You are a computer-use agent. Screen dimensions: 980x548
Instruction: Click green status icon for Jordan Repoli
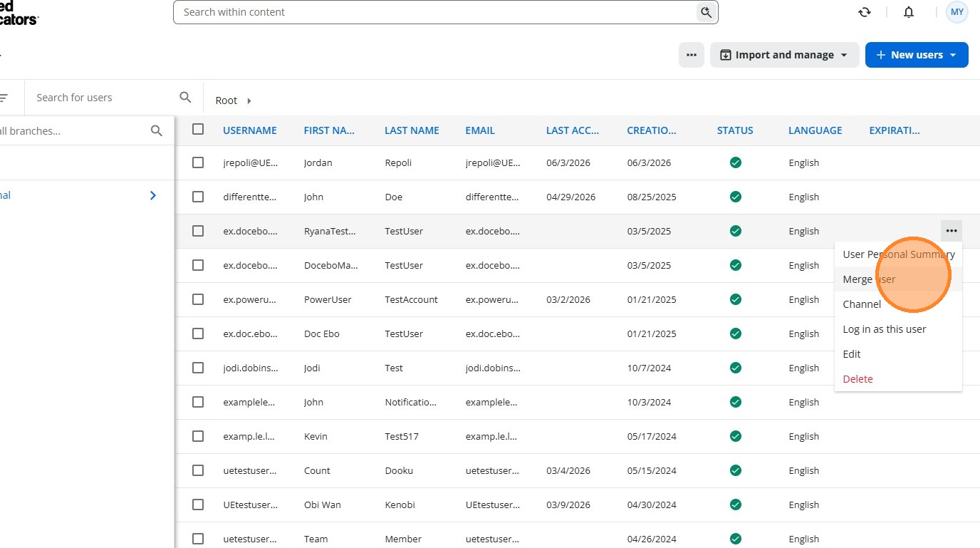pyautogui.click(x=736, y=162)
